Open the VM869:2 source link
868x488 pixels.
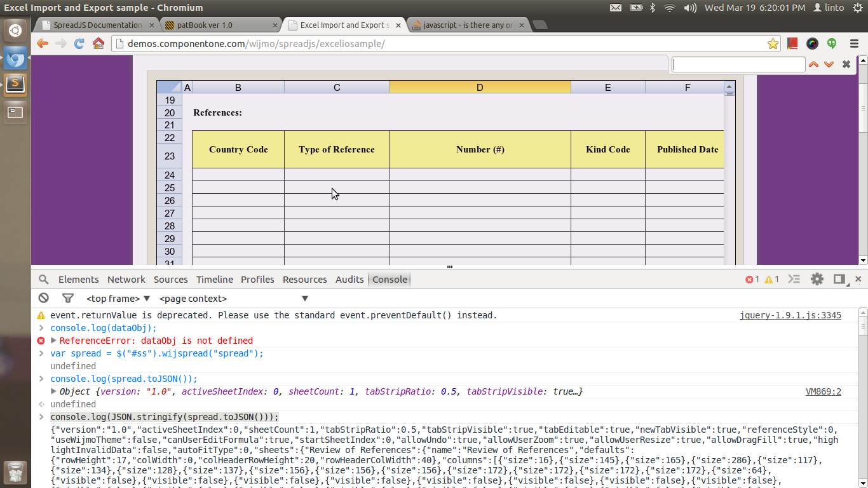pos(823,391)
